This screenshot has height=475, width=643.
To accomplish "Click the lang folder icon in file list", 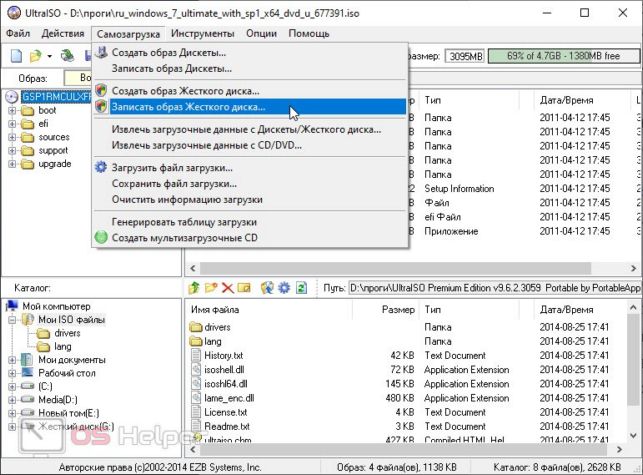I will (x=197, y=341).
